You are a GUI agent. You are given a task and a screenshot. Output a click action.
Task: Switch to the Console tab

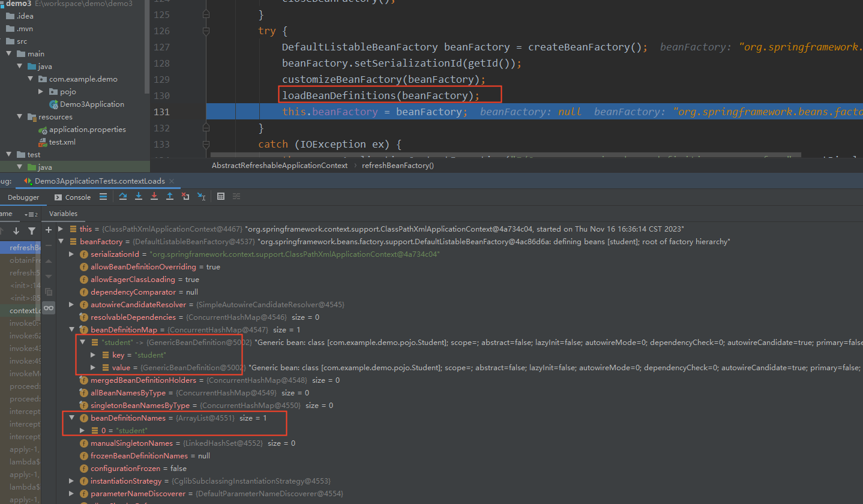click(x=72, y=197)
